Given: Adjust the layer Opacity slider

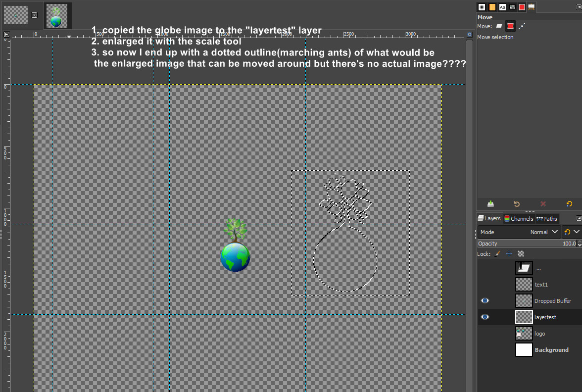Looking at the screenshot, I should point(527,244).
